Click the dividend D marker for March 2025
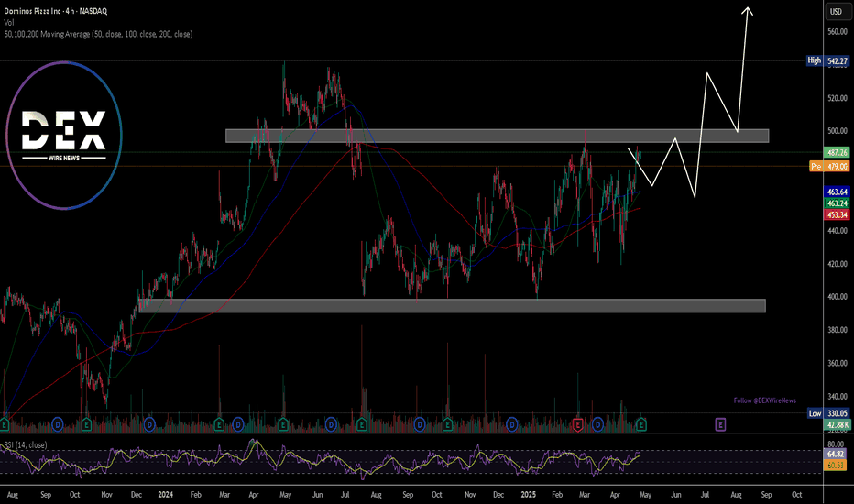This screenshot has height=504, width=854. tap(597, 424)
